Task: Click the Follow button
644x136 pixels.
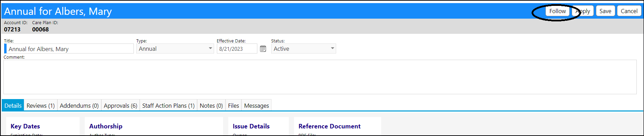Action: (558, 11)
